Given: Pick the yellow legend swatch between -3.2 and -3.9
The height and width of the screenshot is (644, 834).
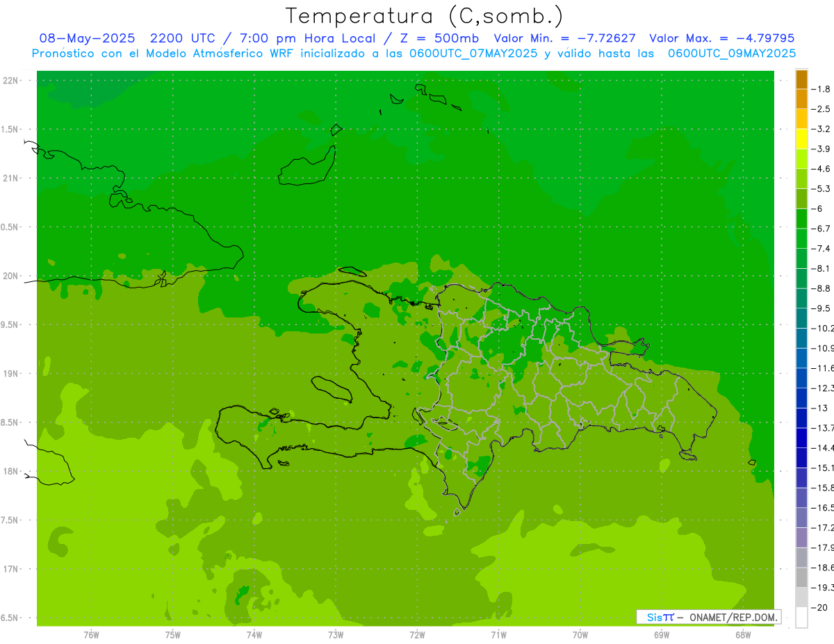Looking at the screenshot, I should click(801, 139).
